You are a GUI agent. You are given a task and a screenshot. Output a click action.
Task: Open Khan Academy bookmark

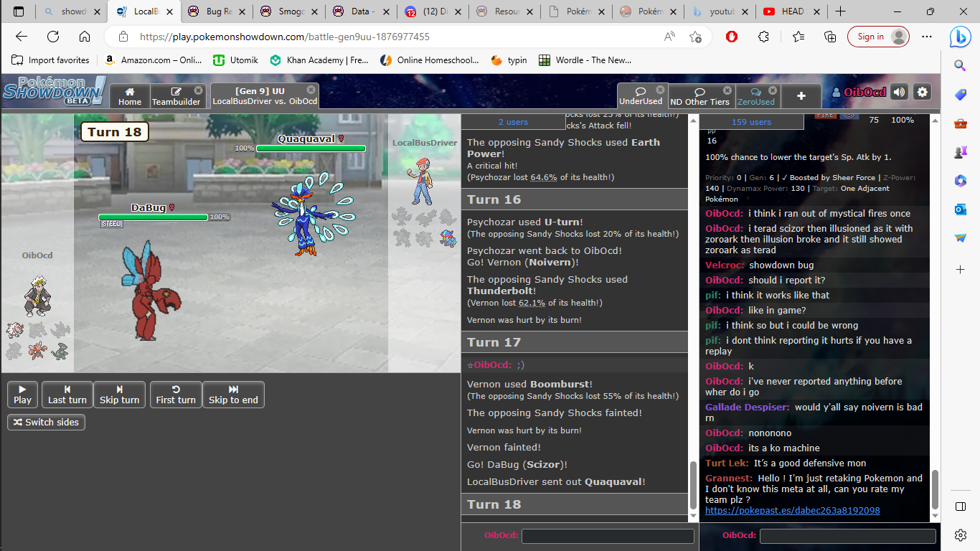click(319, 60)
